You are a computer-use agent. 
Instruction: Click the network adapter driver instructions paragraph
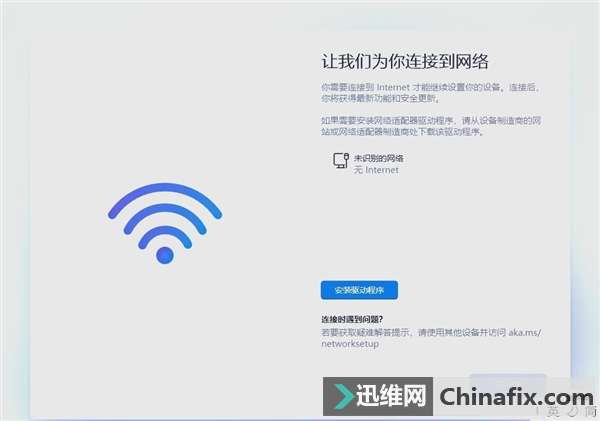(x=431, y=126)
